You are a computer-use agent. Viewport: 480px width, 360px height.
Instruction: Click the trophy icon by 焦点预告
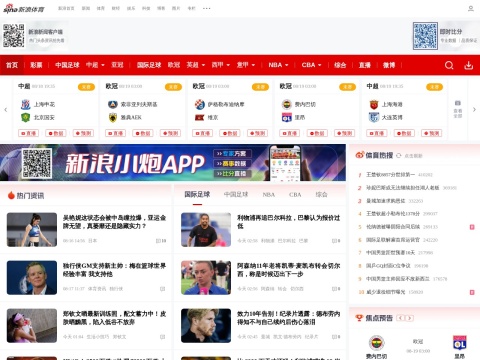pos(359,318)
